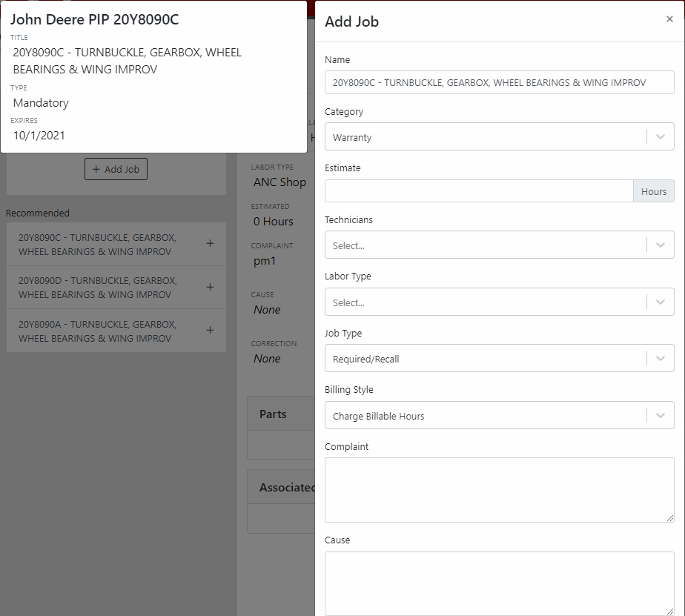Click the Add Job panel title
685x616 pixels.
[351, 21]
